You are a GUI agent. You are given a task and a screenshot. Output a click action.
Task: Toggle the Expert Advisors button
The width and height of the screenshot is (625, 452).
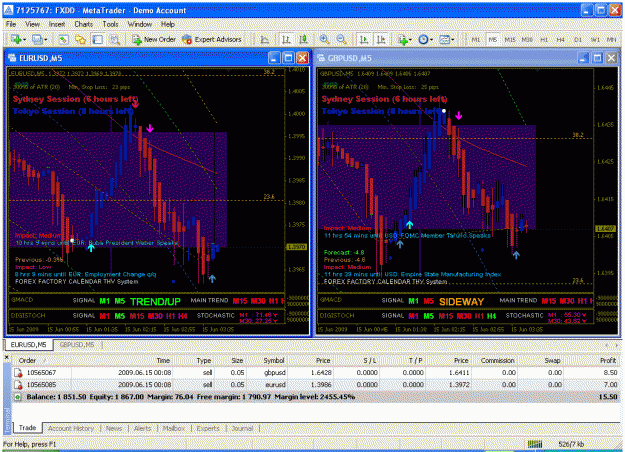point(212,39)
